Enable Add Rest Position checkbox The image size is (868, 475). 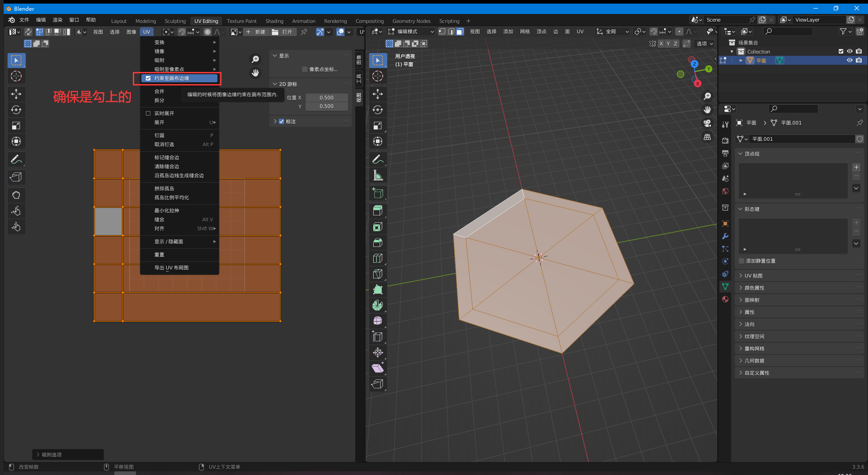point(742,261)
